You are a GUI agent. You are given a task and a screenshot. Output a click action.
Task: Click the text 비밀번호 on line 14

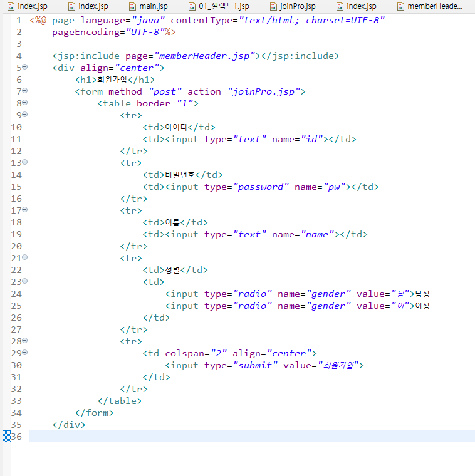pyautogui.click(x=180, y=175)
